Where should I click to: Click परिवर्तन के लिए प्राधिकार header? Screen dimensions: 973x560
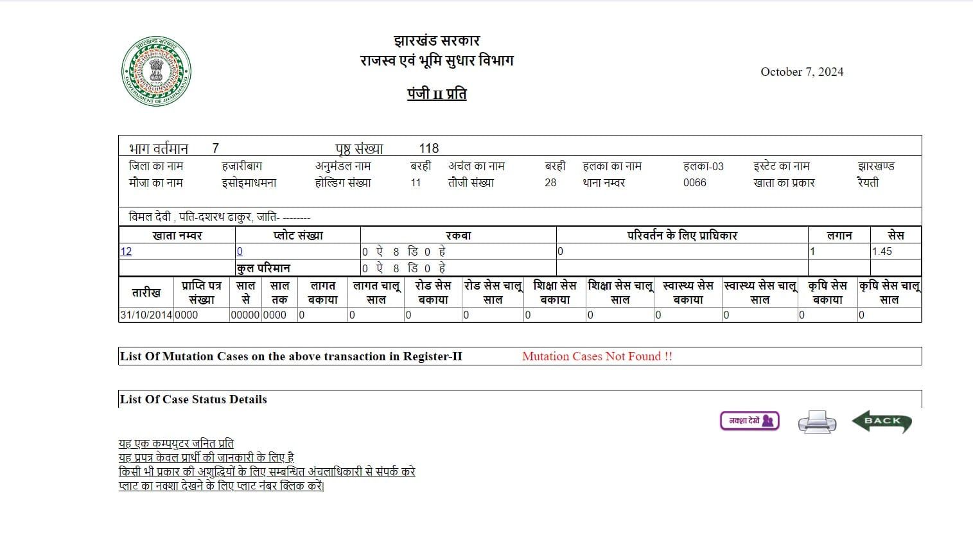682,235
